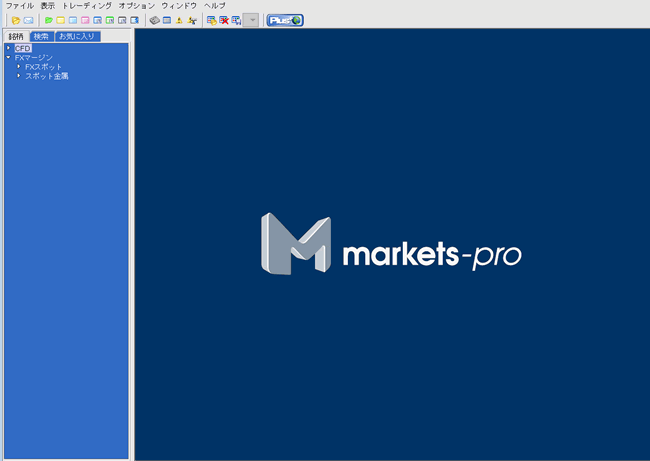Click the light blue window toolbar icon
The height and width of the screenshot is (461, 650).
coord(73,20)
